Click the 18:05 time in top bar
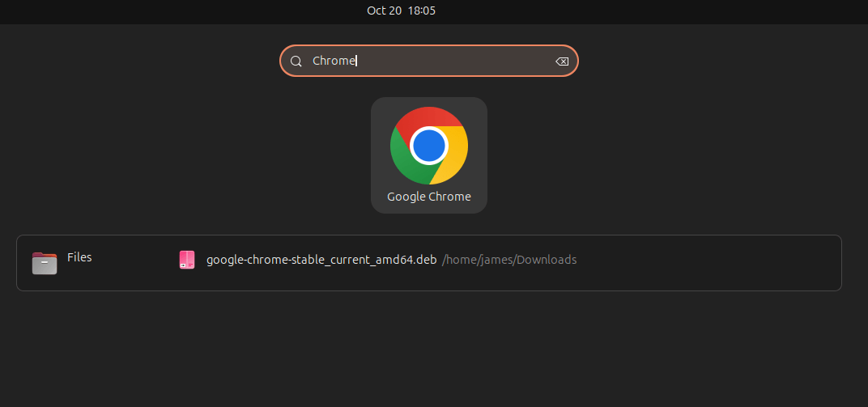868x407 pixels. point(423,11)
